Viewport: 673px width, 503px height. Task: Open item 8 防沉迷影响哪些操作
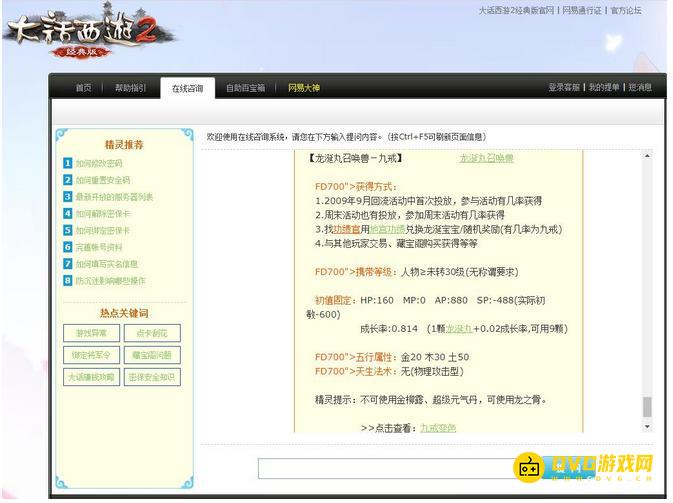coord(111,281)
